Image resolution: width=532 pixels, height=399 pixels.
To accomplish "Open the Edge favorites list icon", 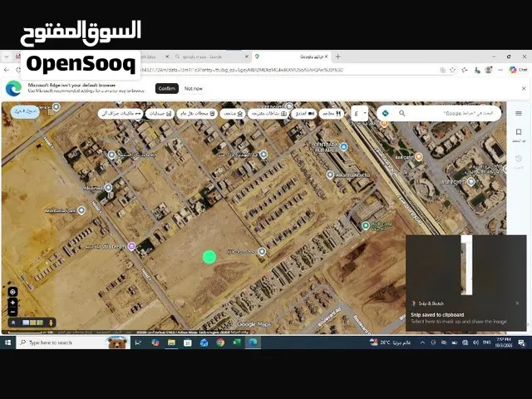I will click(x=465, y=70).
